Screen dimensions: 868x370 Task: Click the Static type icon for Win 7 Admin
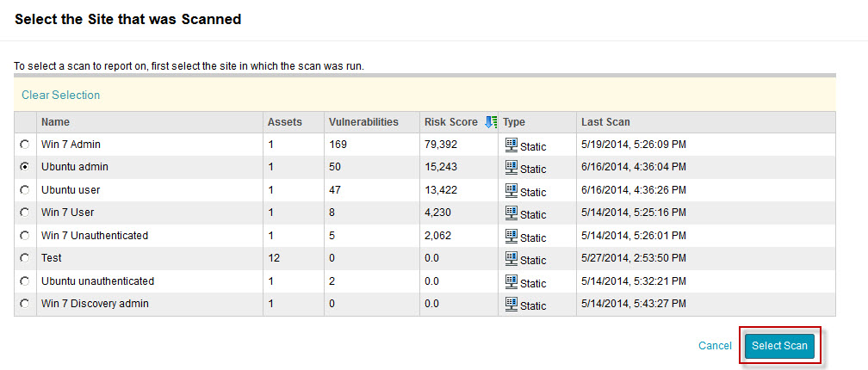tap(511, 145)
